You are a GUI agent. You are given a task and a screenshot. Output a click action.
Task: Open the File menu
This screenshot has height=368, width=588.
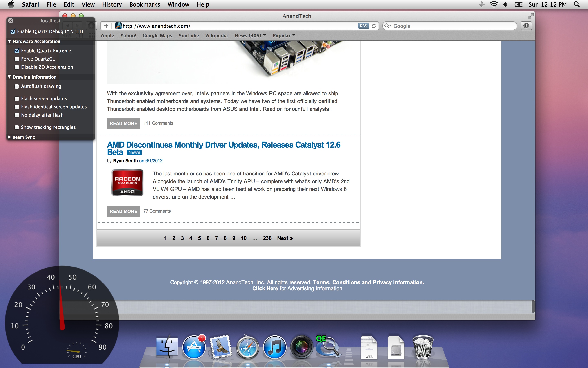tap(51, 4)
